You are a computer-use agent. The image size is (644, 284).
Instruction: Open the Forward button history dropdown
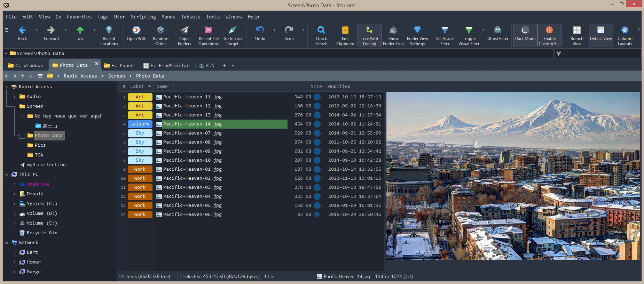65,30
